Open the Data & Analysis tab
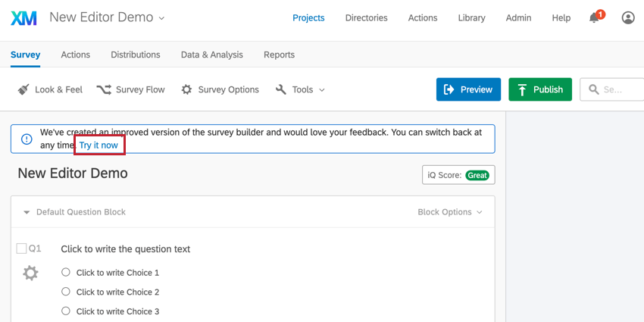Viewport: 644px width, 322px height. pyautogui.click(x=212, y=55)
